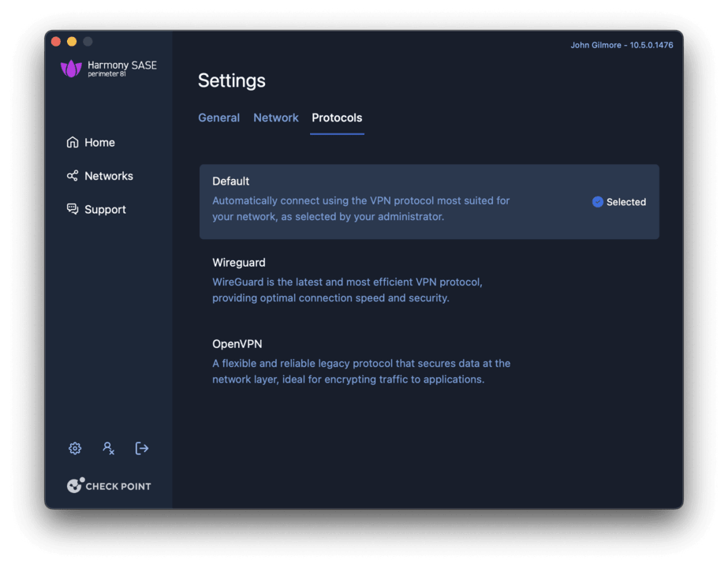Screen dimensions: 728x568
Task: Click the account profile icon
Action: tap(108, 448)
